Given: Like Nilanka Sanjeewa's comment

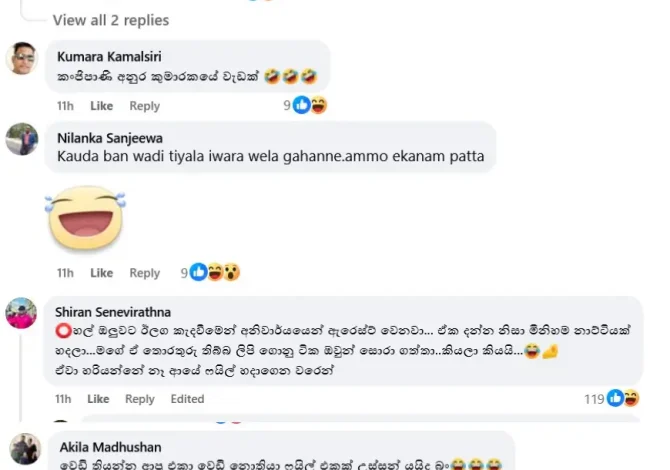Looking at the screenshot, I should pos(101,273).
